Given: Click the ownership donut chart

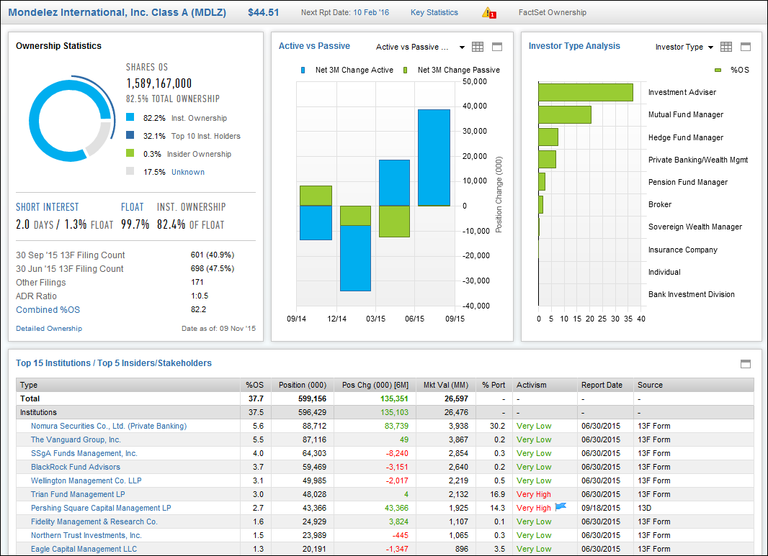Looking at the screenshot, I should tap(71, 120).
